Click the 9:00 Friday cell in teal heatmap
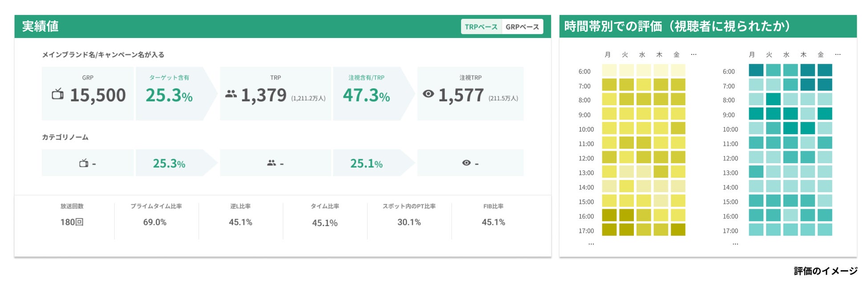Viewport: 868px width, 284px height. [825, 114]
